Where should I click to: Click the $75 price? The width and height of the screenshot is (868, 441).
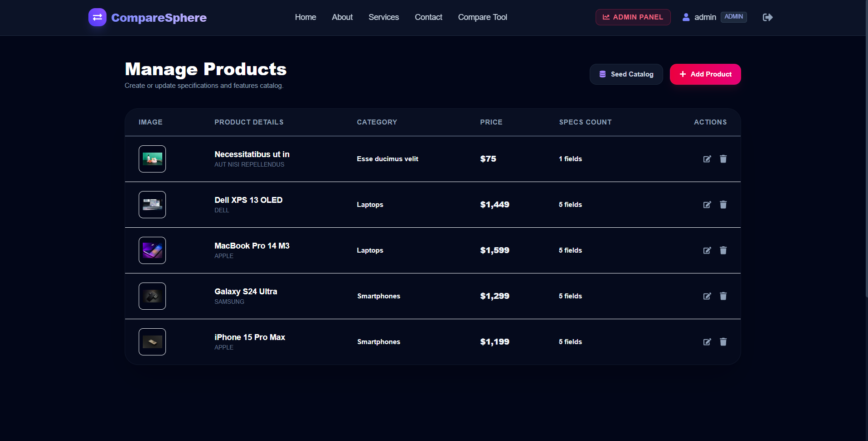click(488, 159)
